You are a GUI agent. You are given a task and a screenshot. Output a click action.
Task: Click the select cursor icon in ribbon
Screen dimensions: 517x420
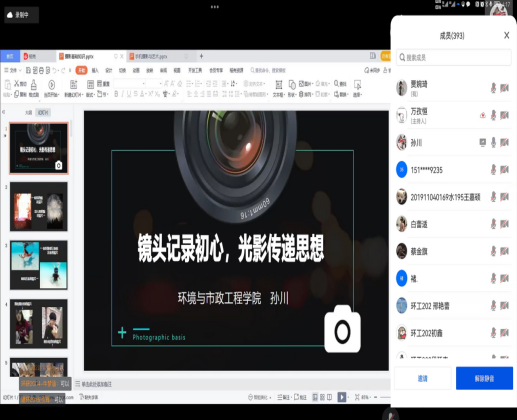click(357, 85)
